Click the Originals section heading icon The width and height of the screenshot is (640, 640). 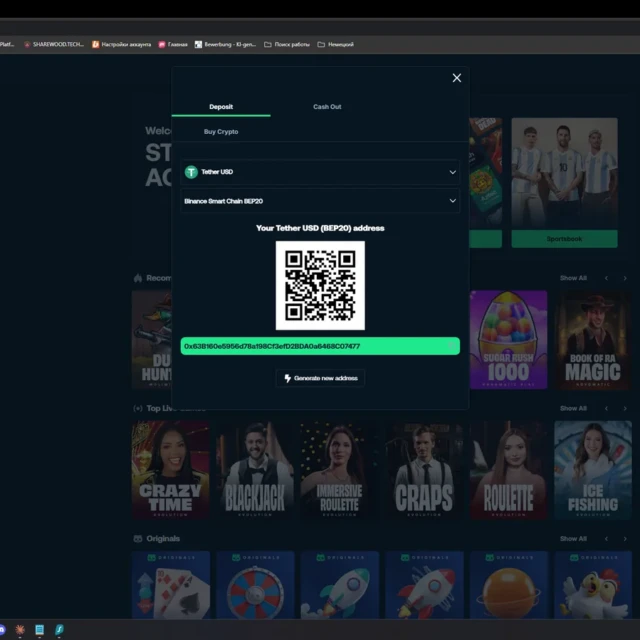pos(138,539)
